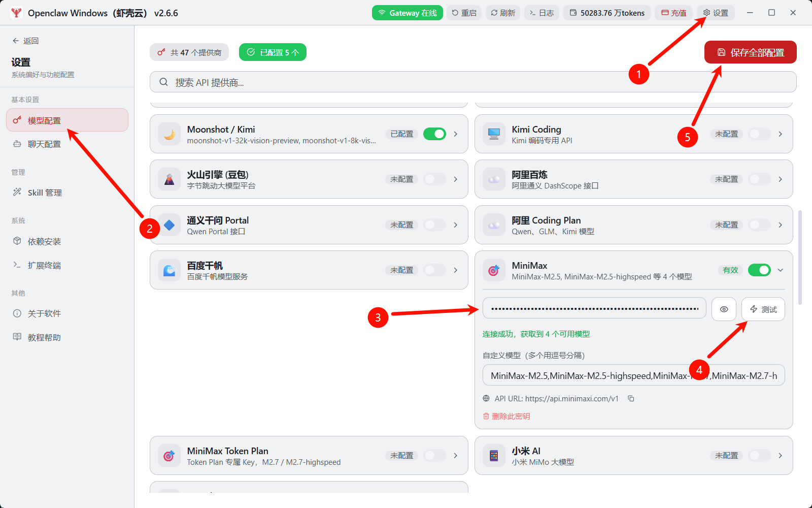Click the 50283.76 万tokens balance button

pyautogui.click(x=607, y=13)
